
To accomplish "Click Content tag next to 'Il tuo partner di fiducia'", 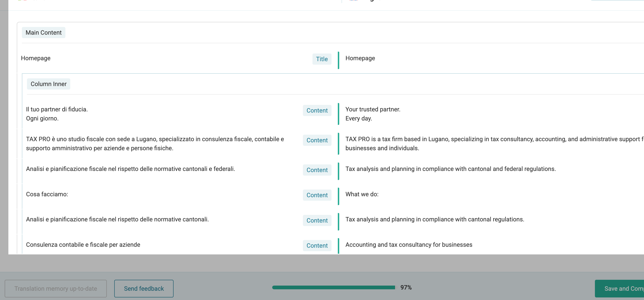I will [x=317, y=110].
